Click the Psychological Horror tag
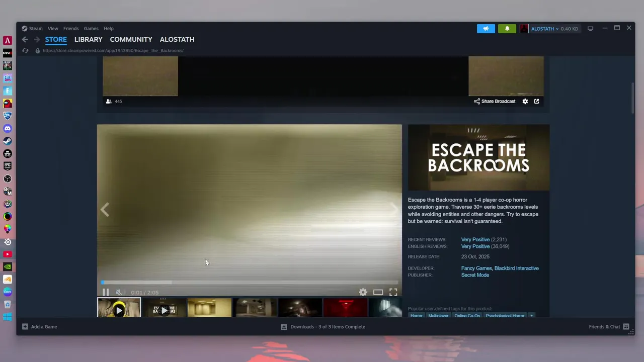 tap(505, 315)
